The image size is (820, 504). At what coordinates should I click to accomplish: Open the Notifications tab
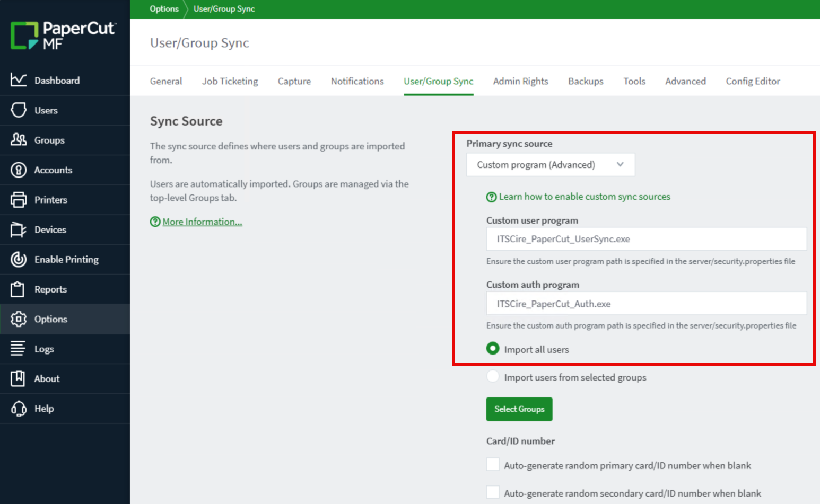coord(357,81)
